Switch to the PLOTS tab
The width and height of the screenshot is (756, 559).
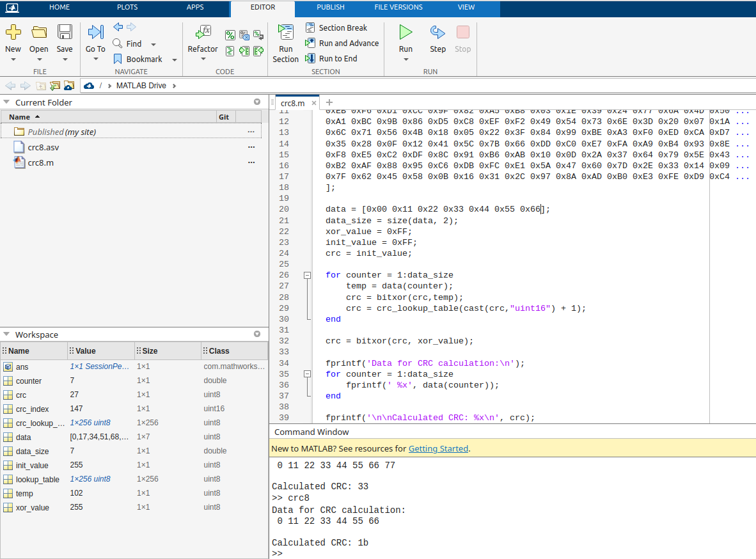coord(127,7)
